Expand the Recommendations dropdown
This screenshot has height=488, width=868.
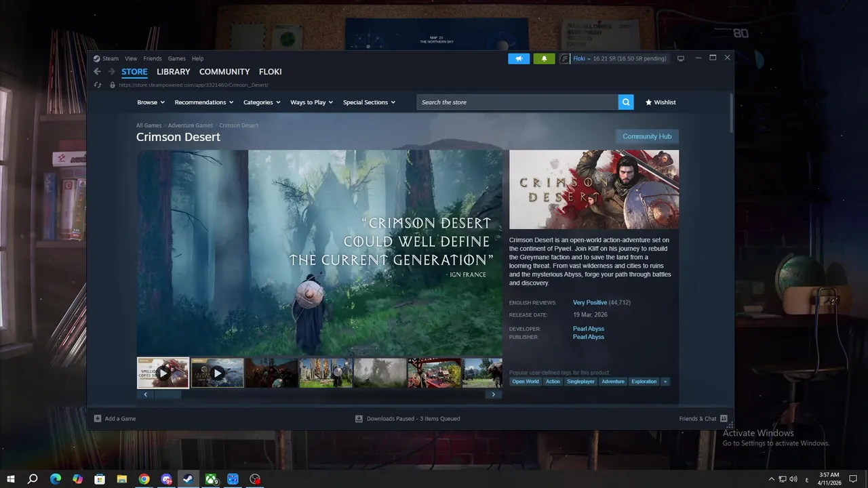point(204,102)
